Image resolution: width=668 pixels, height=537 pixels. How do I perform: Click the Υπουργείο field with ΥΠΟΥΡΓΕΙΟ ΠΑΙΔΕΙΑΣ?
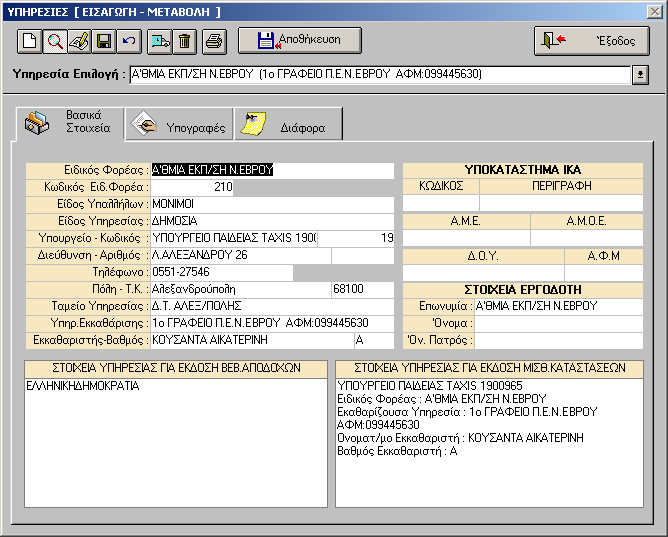click(x=234, y=238)
